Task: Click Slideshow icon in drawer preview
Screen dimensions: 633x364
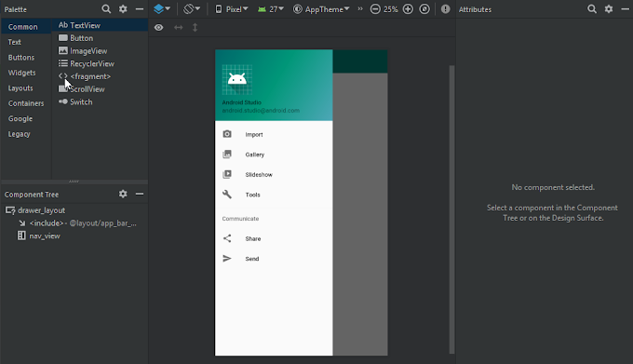Action: tap(227, 174)
